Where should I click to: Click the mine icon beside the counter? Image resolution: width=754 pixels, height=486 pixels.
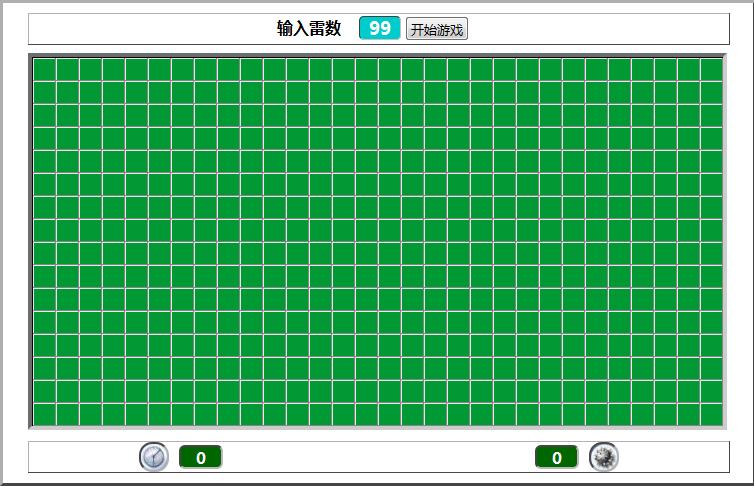(604, 457)
